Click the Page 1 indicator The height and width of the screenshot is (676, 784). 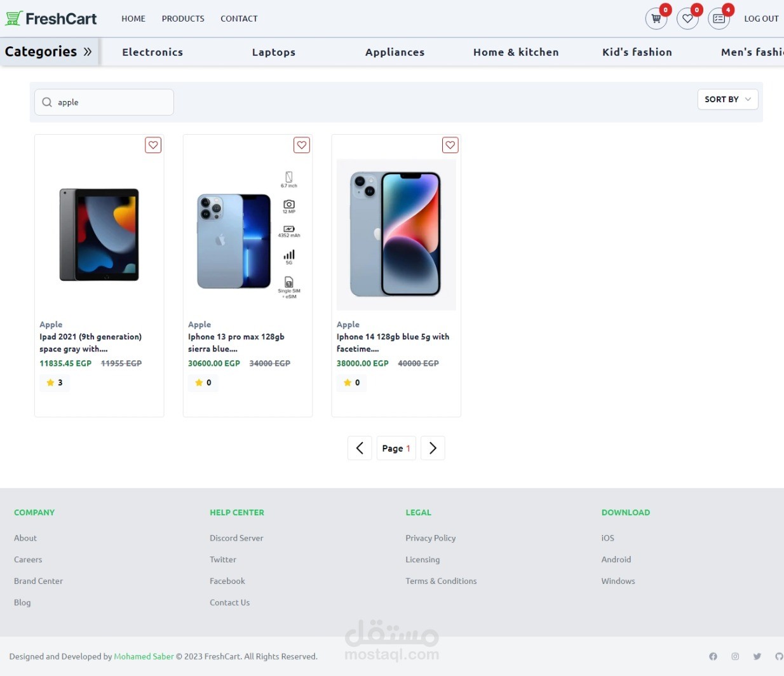tap(396, 448)
